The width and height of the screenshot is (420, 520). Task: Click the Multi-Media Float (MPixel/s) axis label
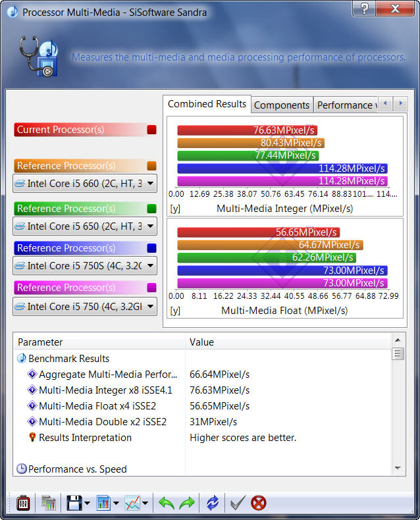284,311
